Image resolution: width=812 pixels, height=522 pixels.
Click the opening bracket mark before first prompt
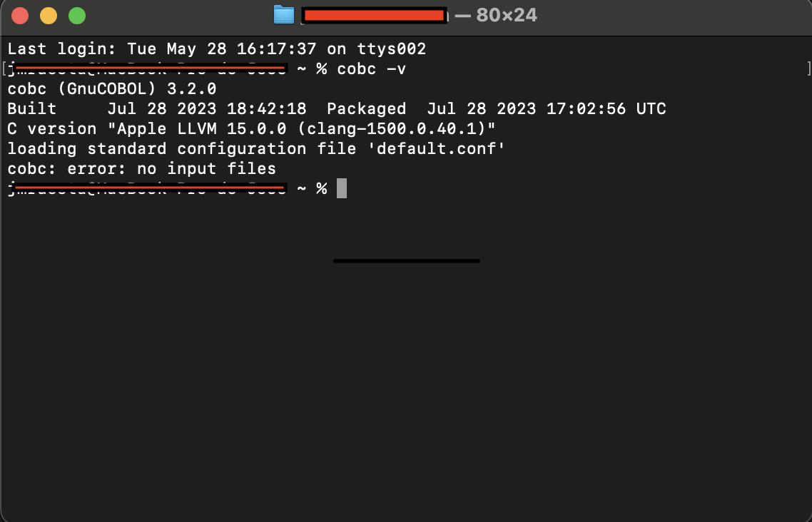[4, 69]
